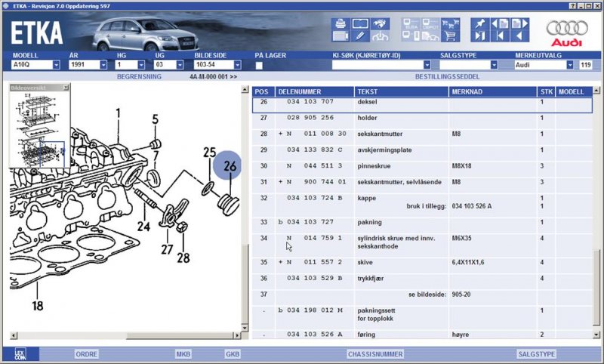Click diagram scroll right arrow
Viewport: 604px width, 364px height.
coord(237,335)
